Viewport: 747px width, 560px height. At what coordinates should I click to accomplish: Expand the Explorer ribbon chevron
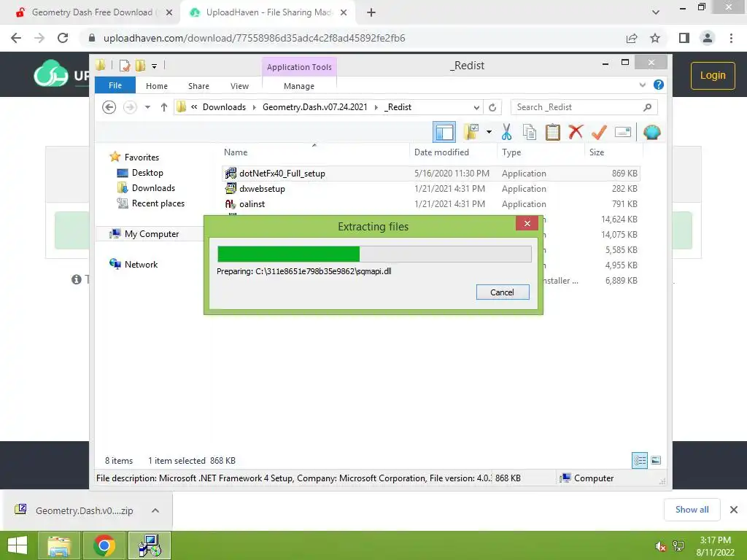coord(642,85)
